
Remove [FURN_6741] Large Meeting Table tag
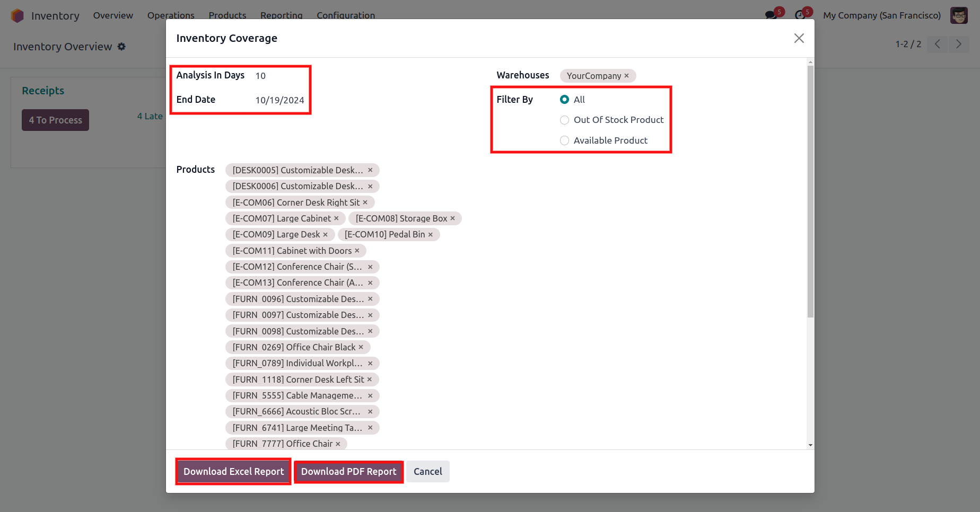[x=370, y=428]
